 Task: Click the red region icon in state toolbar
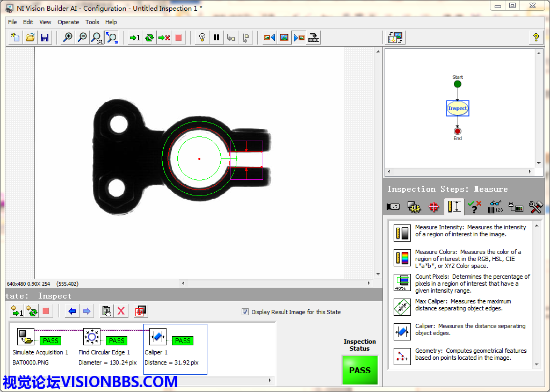[x=141, y=311]
